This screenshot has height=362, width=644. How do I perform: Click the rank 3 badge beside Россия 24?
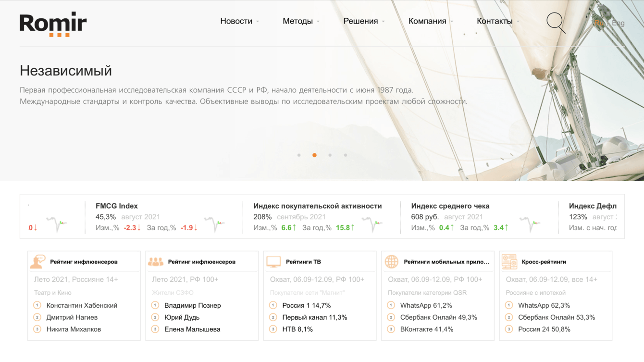point(509,329)
